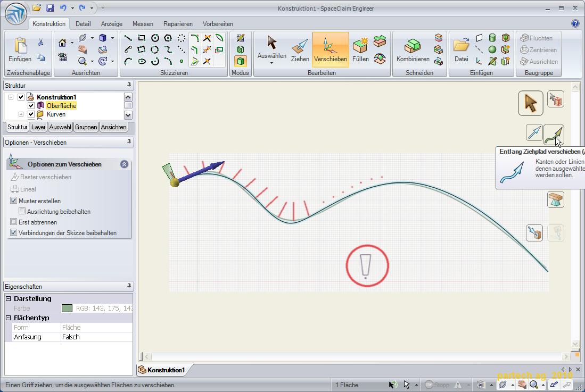Toggle the Konstruktion1 visibility checkbox
585x392 pixels.
tap(21, 97)
